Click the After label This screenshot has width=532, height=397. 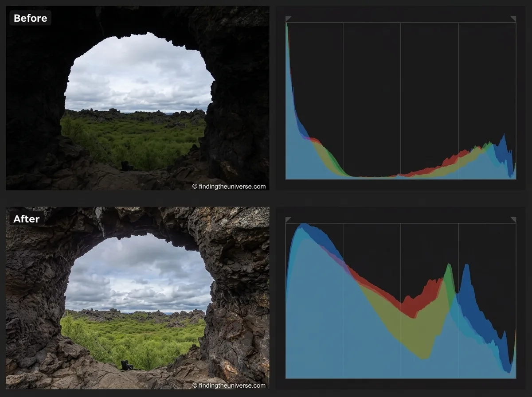[27, 219]
